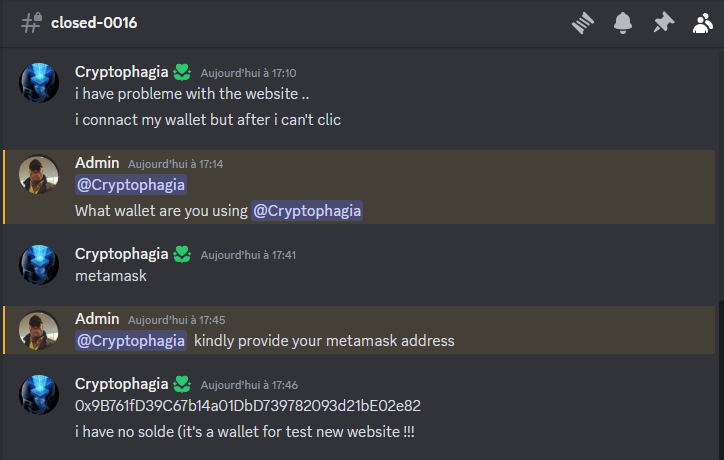Viewport: 724px width, 460px height.
Task: Open Cryptophagia username at 17:10 message
Action: (121, 72)
